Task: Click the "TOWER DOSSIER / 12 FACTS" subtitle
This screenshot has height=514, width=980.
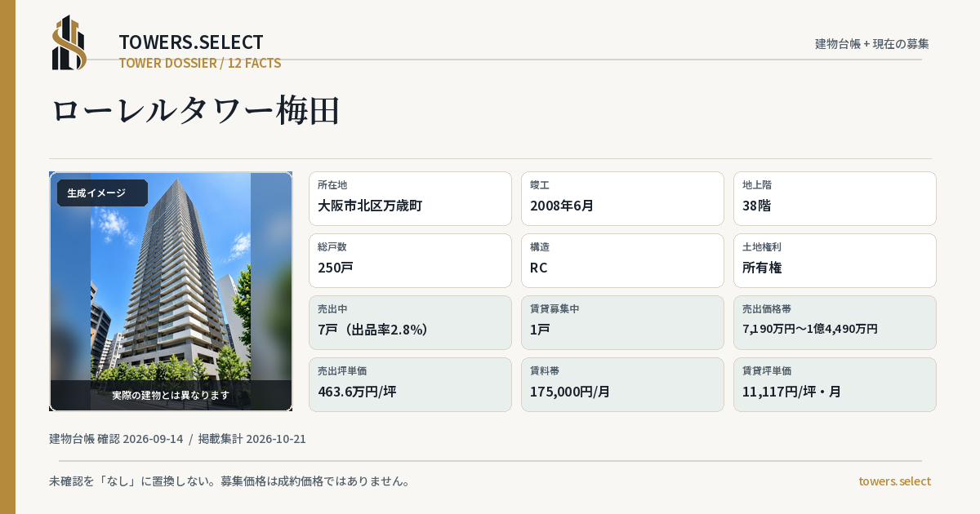Action: (200, 63)
